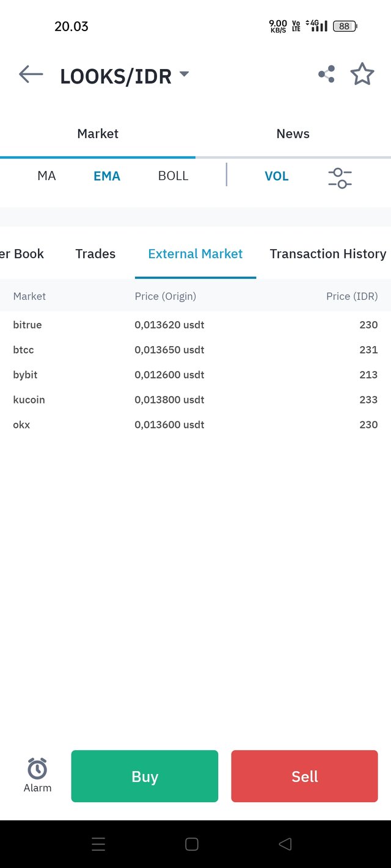Expand the LOOKS/IDR pair dropdown

(x=184, y=74)
